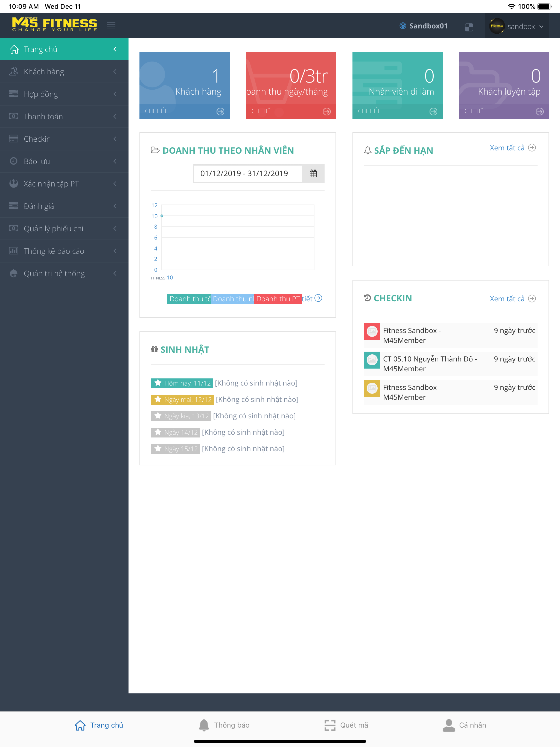Click the Quản lý phiếu chi icon
Viewport: 560px width, 747px height.
[x=13, y=228]
